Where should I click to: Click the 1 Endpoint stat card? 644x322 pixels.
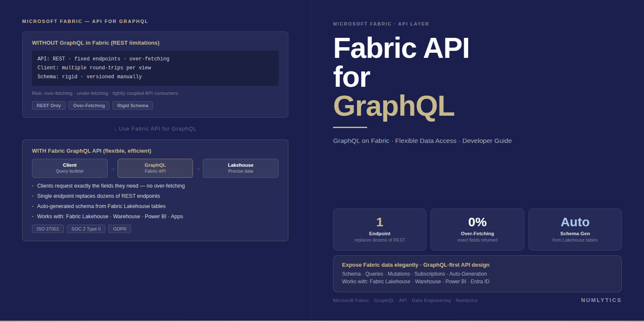pyautogui.click(x=379, y=229)
